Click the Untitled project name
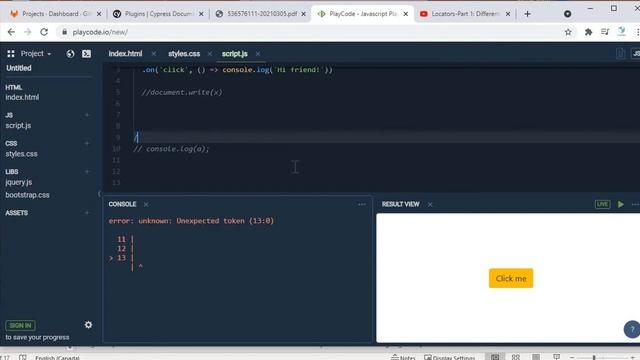This screenshot has width=640, height=360. pos(19,68)
